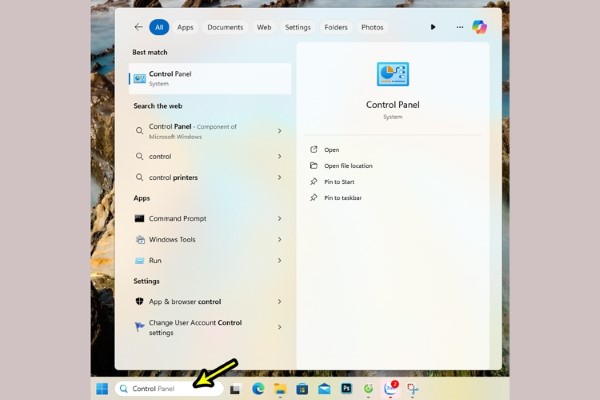Expand the Run chevron
This screenshot has width=600, height=400.
click(x=280, y=260)
